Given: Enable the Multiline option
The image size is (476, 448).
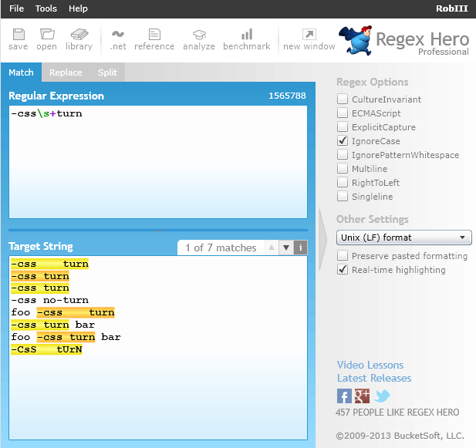Looking at the screenshot, I should (343, 168).
